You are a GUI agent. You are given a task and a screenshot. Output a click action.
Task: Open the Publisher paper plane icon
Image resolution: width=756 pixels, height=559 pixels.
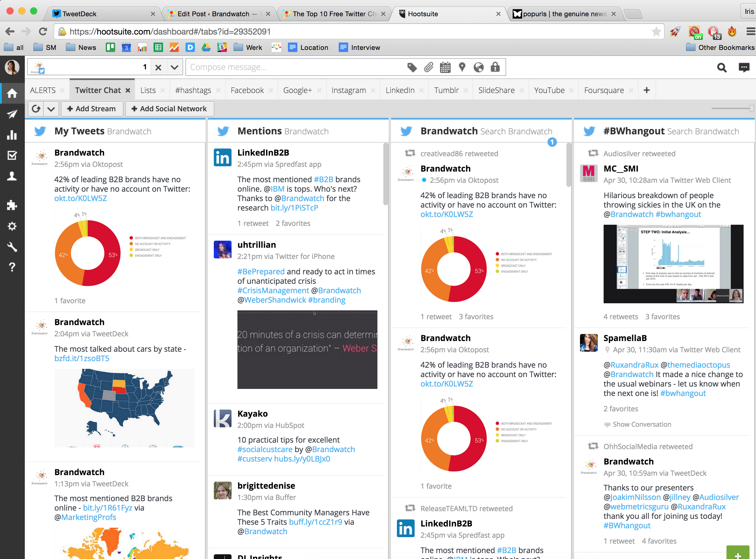[x=12, y=114]
